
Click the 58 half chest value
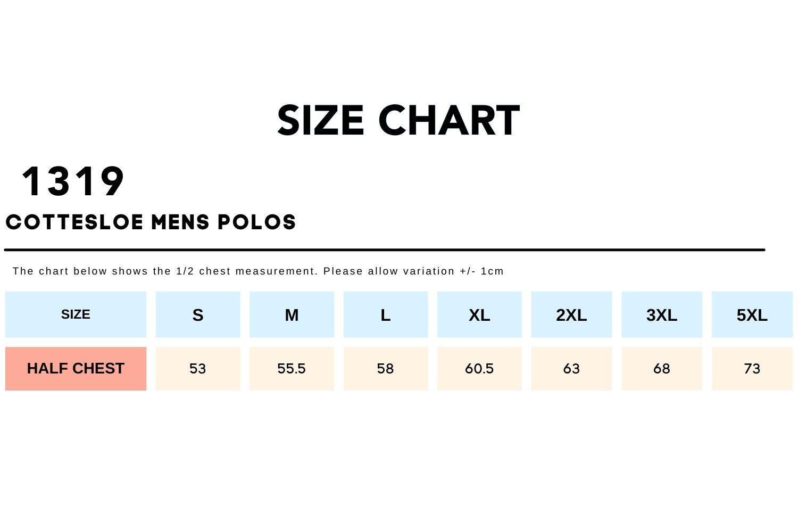386,369
